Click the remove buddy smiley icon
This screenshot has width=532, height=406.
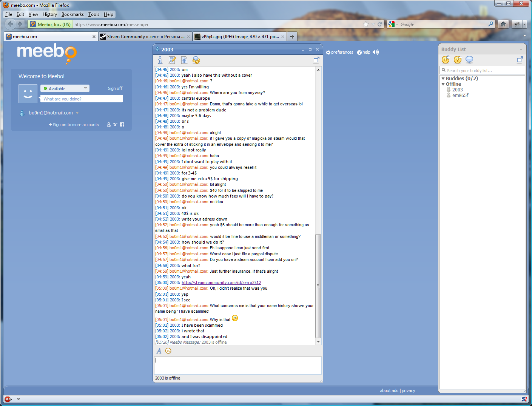point(458,60)
